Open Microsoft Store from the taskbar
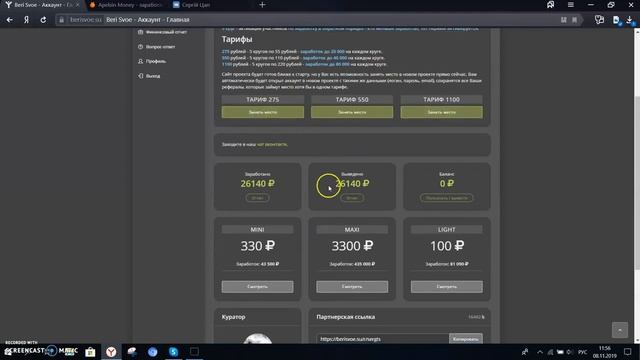Viewport: 640px width, 360px height. tap(90, 352)
